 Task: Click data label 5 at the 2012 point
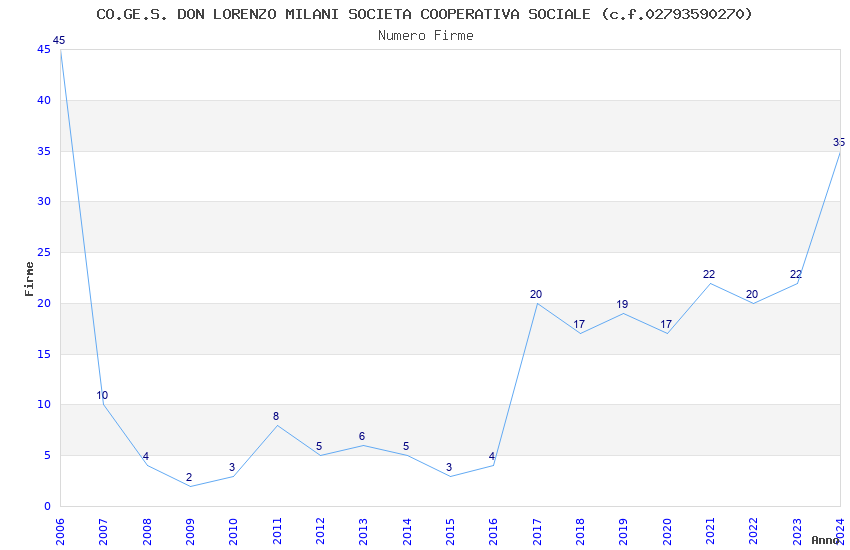click(x=319, y=447)
